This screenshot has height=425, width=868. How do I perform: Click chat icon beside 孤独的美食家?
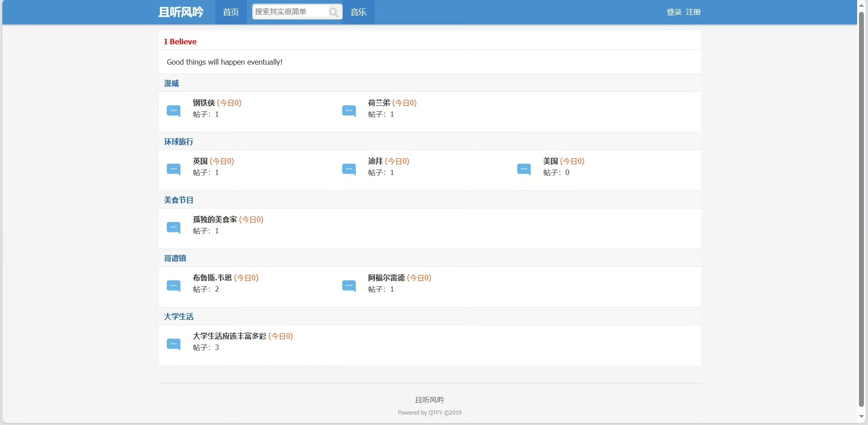[174, 227]
